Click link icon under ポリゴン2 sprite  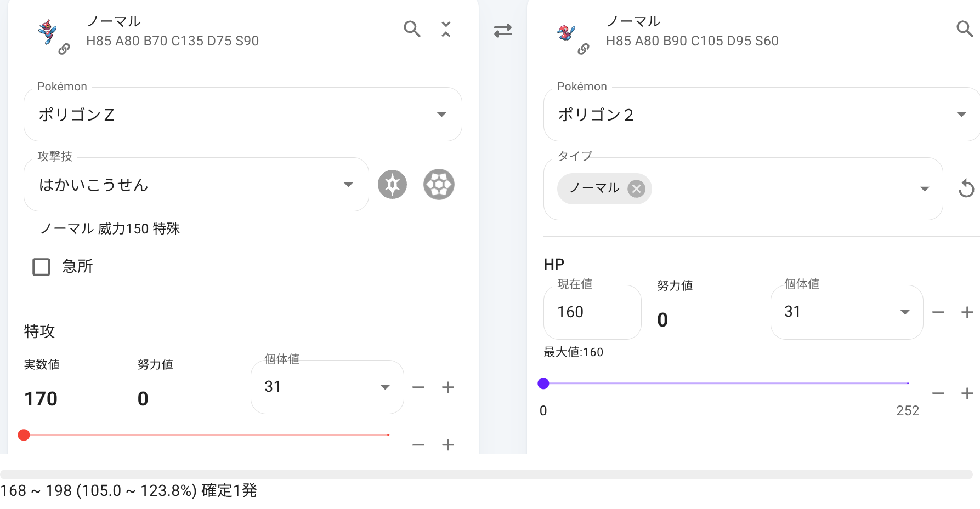[584, 49]
